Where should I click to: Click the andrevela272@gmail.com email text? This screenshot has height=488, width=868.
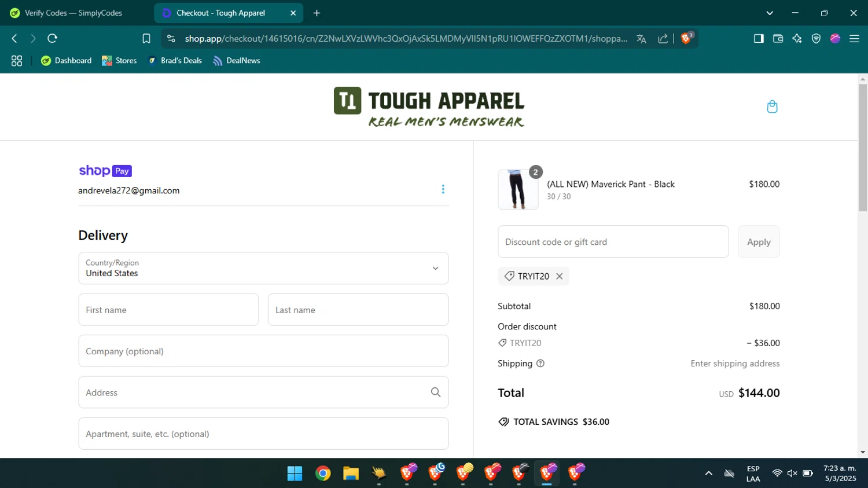[x=129, y=190]
